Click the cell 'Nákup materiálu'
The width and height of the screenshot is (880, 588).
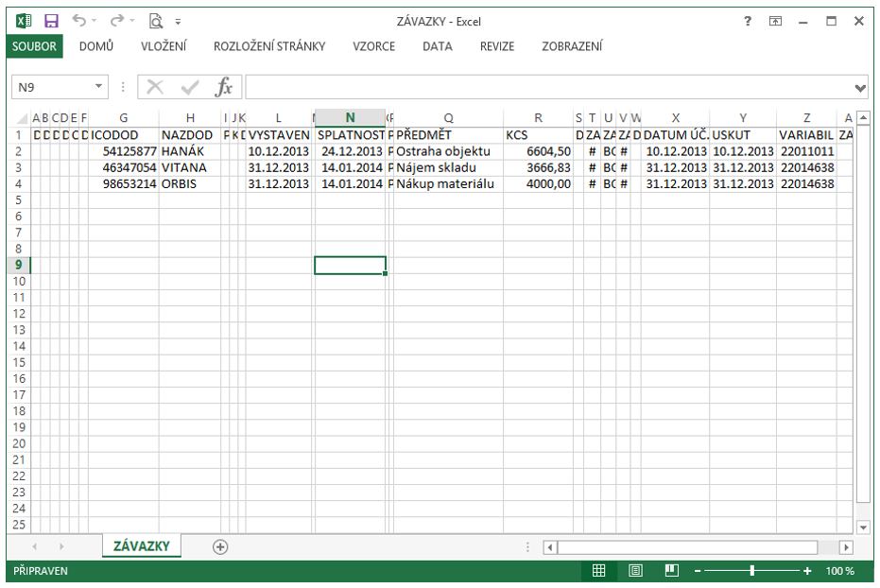point(448,184)
